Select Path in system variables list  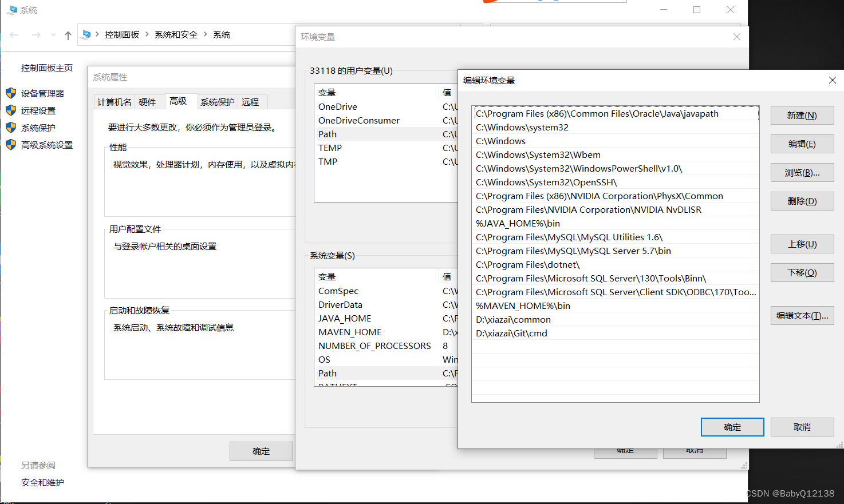point(386,373)
